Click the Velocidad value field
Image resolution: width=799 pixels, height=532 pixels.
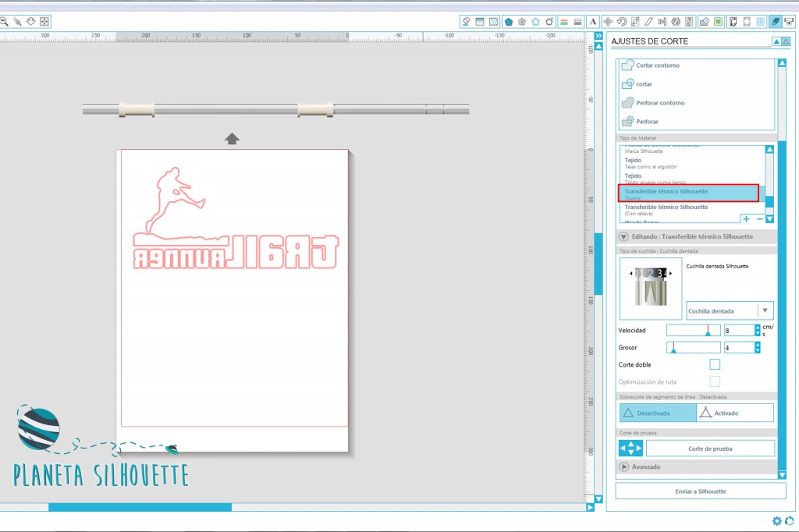tap(738, 330)
